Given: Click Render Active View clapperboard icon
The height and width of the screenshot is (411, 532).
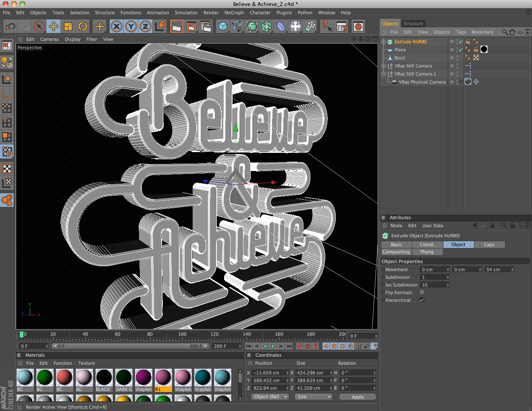Looking at the screenshot, I should (177, 27).
